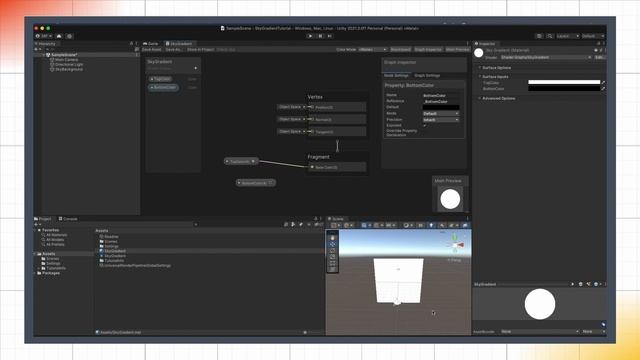Open the search icon in the top right toolbar
640x360 pixels.
pos(550,36)
